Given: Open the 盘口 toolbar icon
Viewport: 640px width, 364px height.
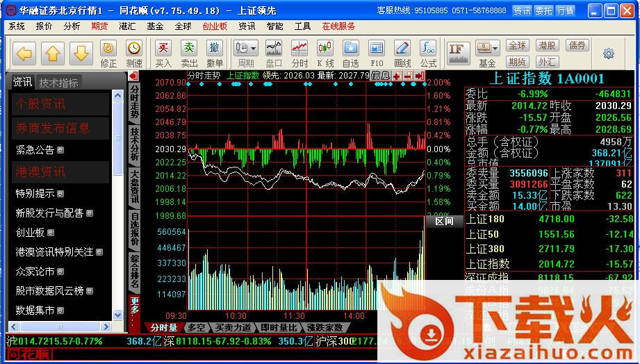Looking at the screenshot, I should coord(274,54).
